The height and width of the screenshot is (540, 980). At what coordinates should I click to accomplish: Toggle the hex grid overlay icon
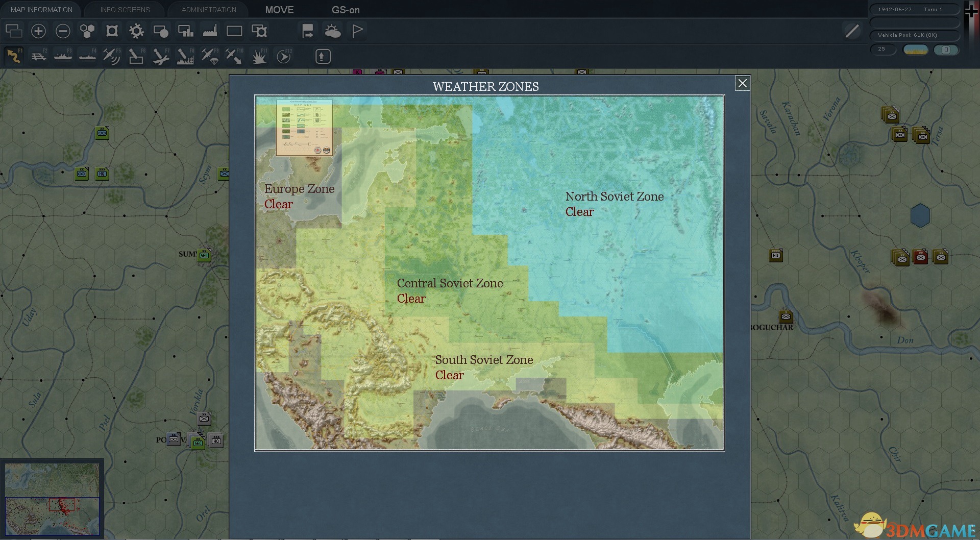[x=87, y=31]
